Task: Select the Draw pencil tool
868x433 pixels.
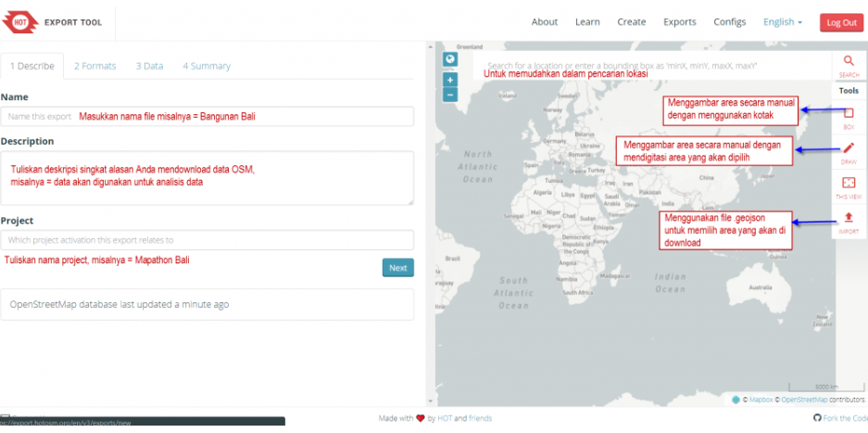Action: tap(849, 149)
